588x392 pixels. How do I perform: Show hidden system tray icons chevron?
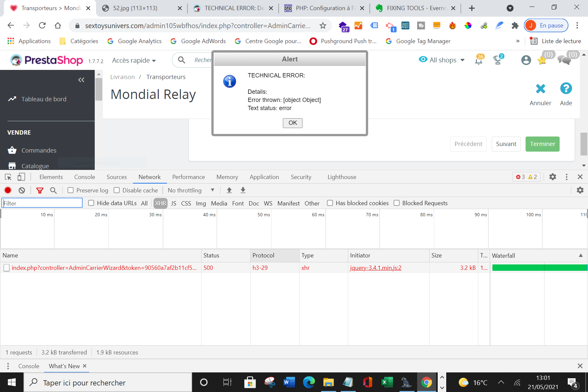(x=501, y=382)
